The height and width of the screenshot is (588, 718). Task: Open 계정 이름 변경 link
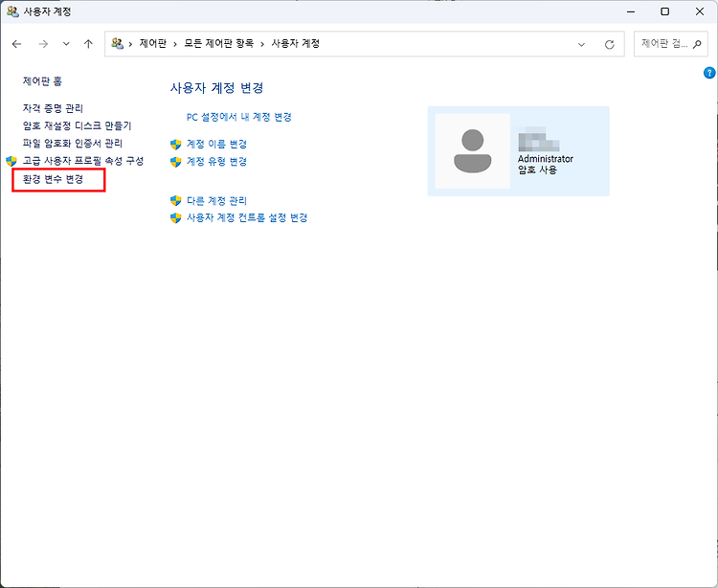(x=216, y=145)
